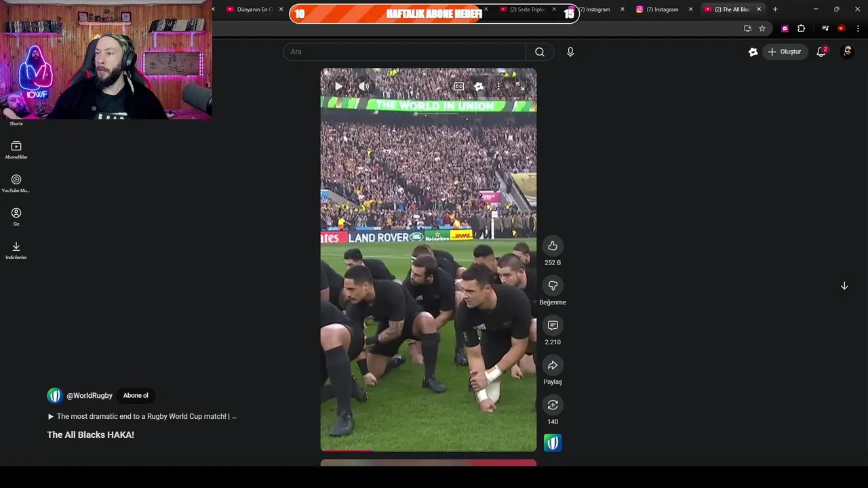This screenshot has height=488, width=868.
Task: Bookmark this page with the star icon
Action: (x=762, y=28)
